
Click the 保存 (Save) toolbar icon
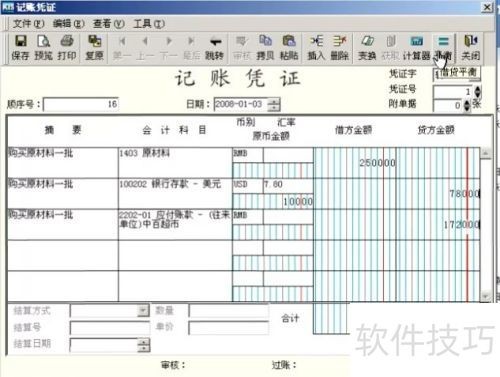[20, 48]
